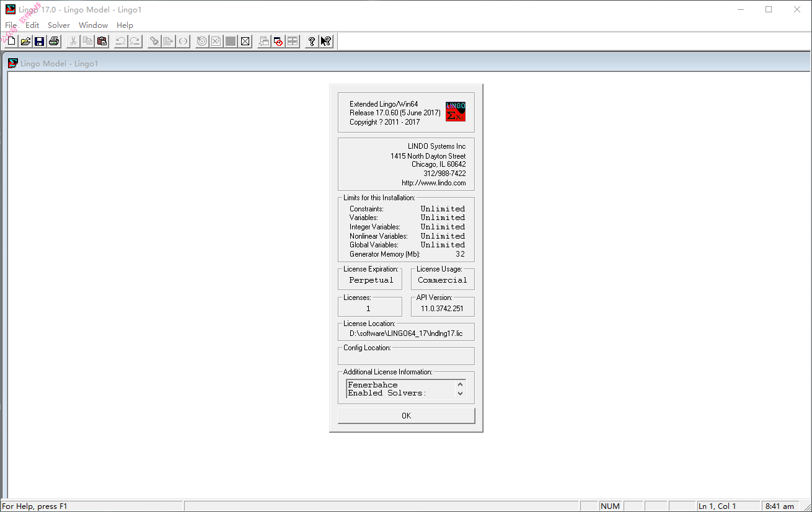Open the Solution report toolbar icon
Image resolution: width=812 pixels, height=512 pixels.
coord(216,42)
